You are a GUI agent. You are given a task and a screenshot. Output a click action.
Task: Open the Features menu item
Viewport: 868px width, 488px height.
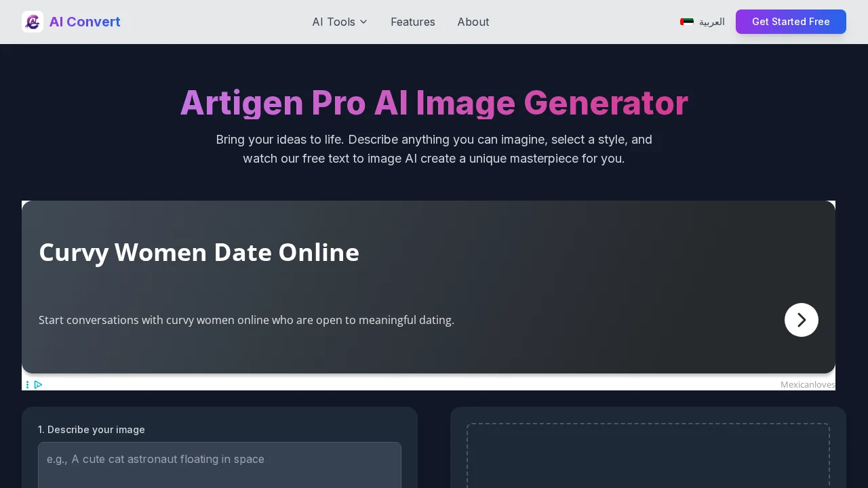413,22
